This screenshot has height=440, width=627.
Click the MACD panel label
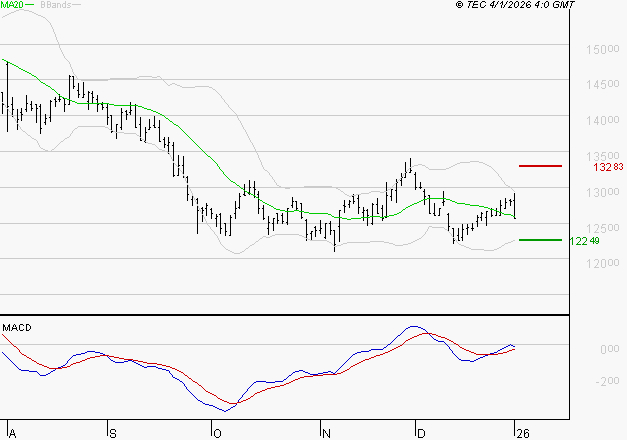pyautogui.click(x=17, y=328)
